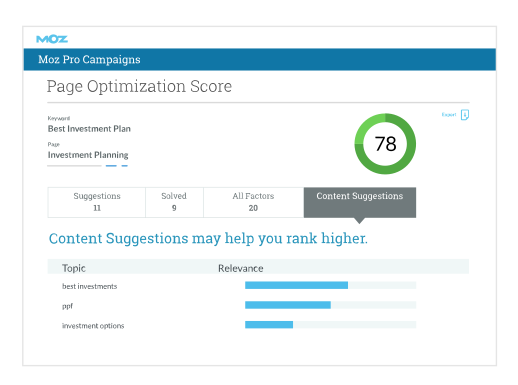
Task: Open the All Factors 20 tab
Action: [x=253, y=202]
